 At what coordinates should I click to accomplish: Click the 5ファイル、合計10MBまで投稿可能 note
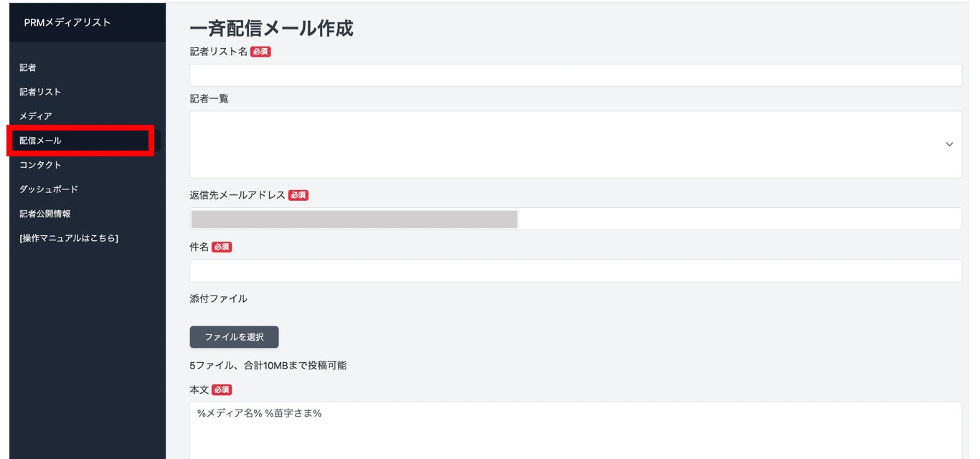pos(268,365)
